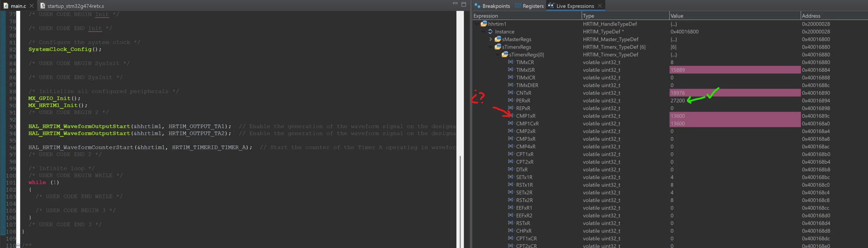868x248 pixels.
Task: Collapse the sTimerxRegs[0] node
Action: (x=498, y=55)
